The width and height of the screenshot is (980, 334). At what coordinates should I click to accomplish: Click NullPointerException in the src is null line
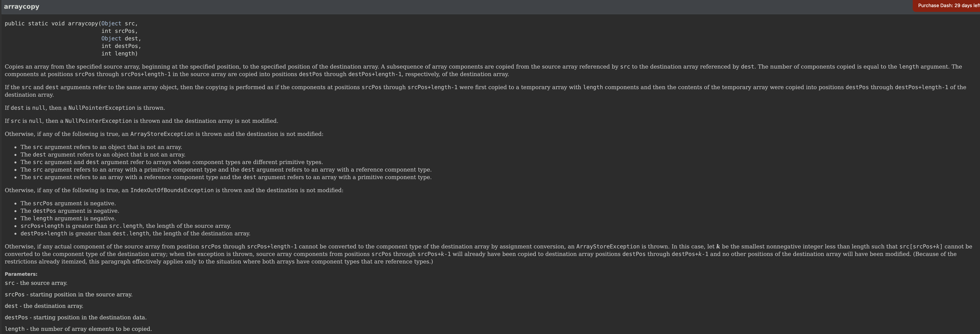98,121
